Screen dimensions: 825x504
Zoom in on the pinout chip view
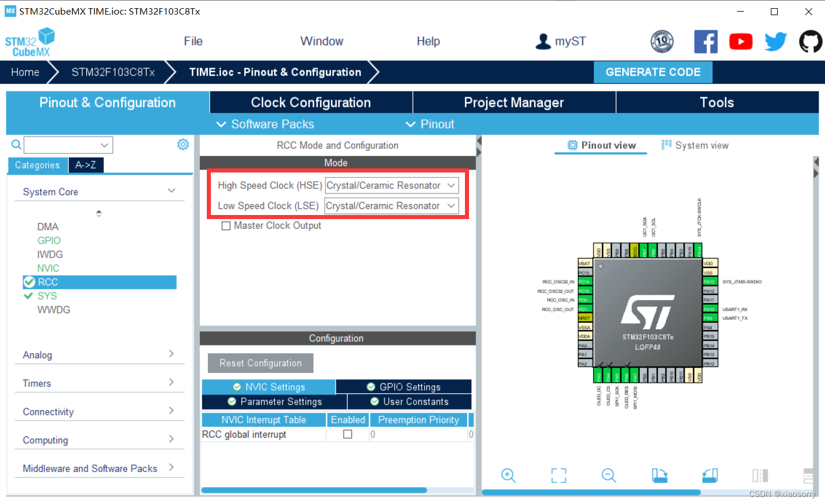point(508,475)
